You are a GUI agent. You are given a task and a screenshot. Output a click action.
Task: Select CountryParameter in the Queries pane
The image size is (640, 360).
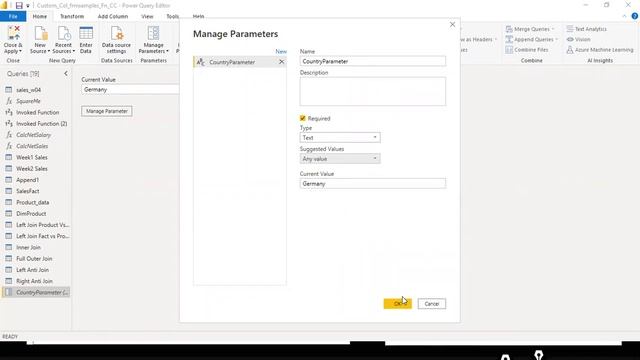point(36,292)
